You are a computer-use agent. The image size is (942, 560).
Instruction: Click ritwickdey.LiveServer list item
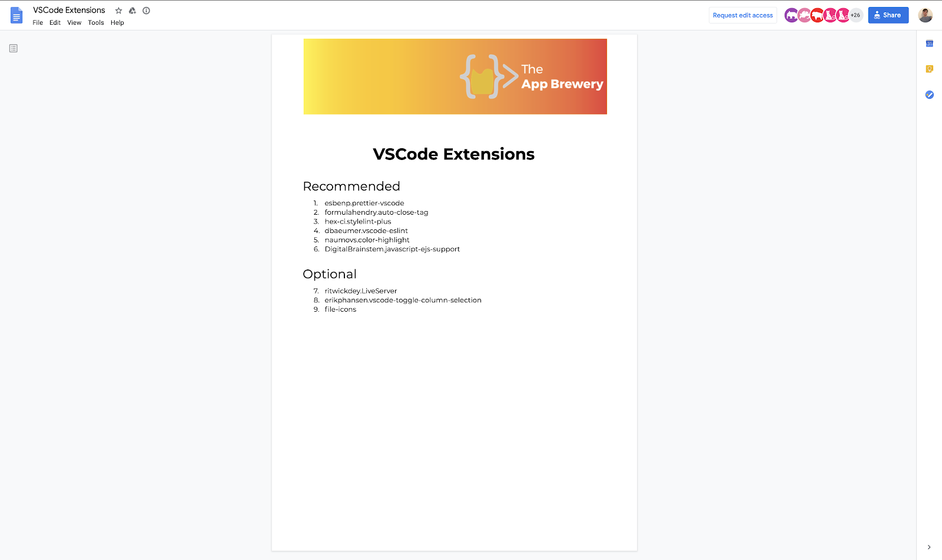click(361, 291)
